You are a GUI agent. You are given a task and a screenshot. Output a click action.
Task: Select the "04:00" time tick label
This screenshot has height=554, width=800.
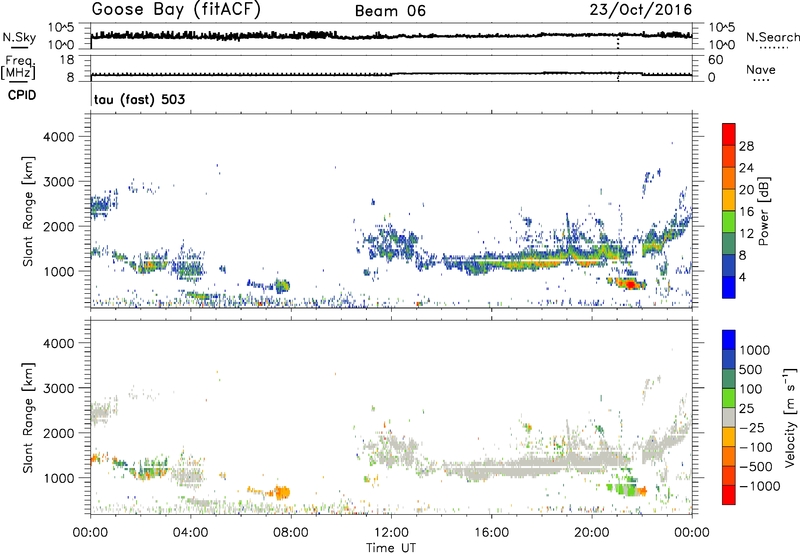click(x=190, y=533)
